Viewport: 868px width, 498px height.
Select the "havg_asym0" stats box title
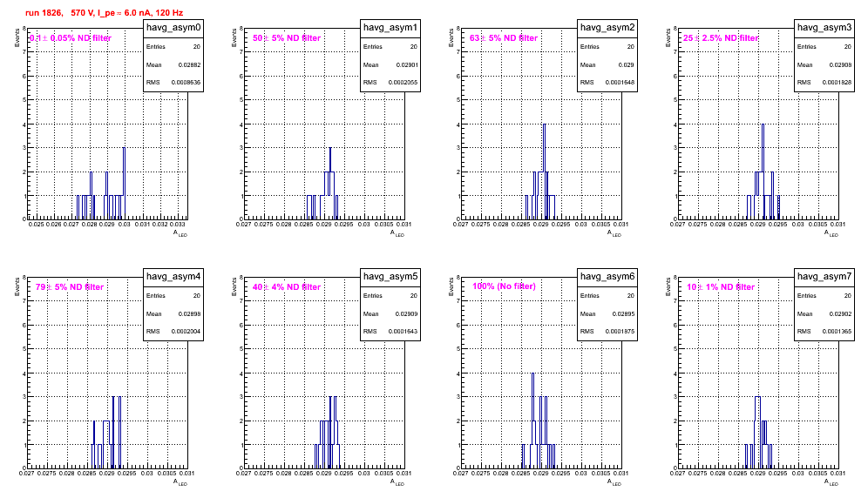173,28
